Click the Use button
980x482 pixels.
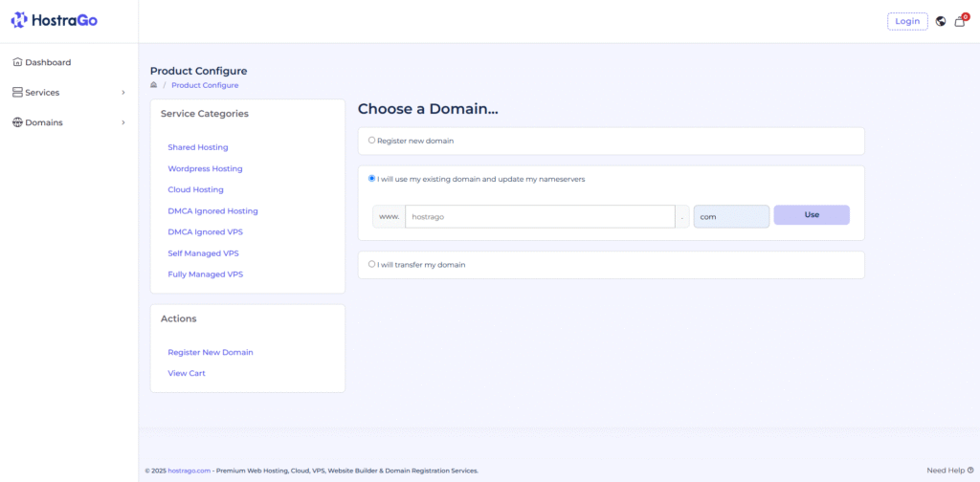812,215
